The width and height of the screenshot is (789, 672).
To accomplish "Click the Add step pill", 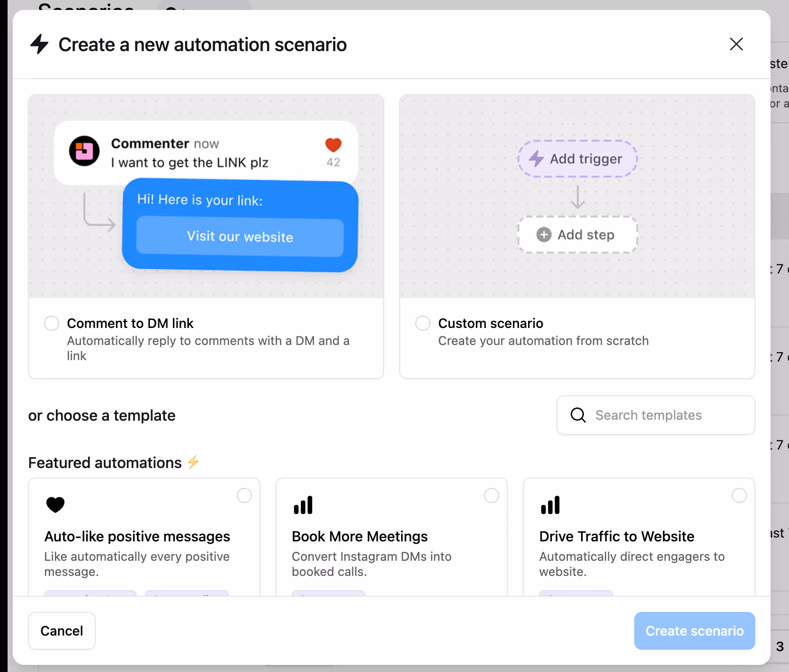I will [x=577, y=234].
